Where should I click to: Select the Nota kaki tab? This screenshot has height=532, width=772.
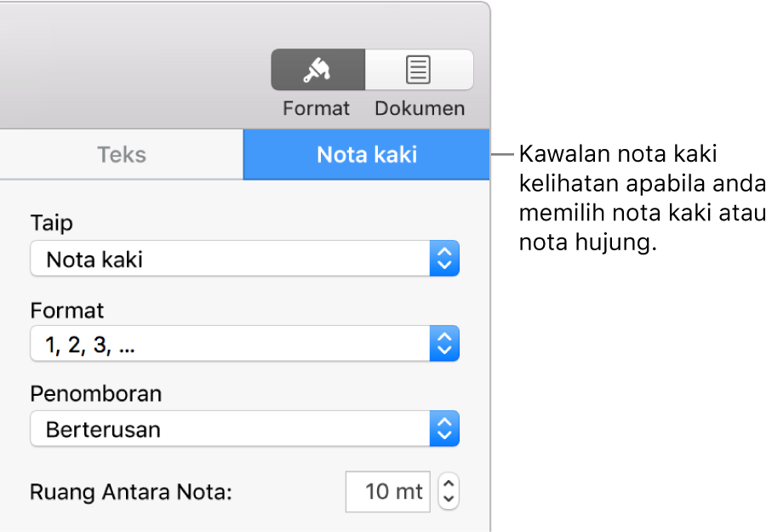367,155
